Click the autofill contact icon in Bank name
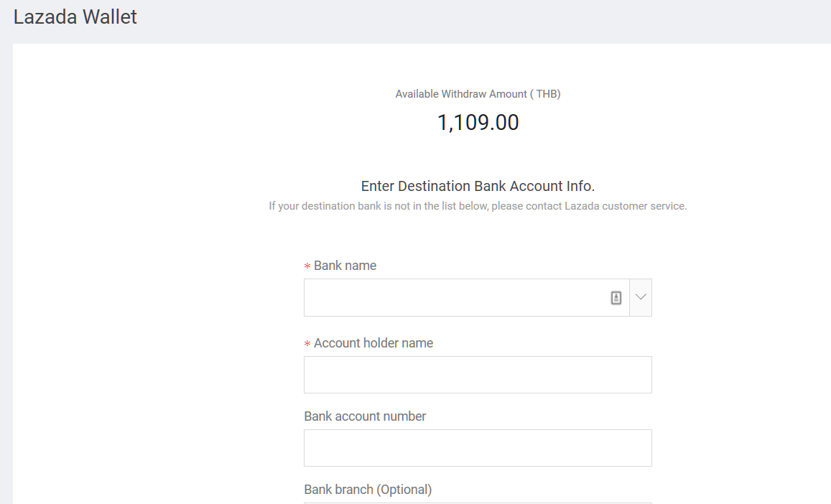 [616, 298]
